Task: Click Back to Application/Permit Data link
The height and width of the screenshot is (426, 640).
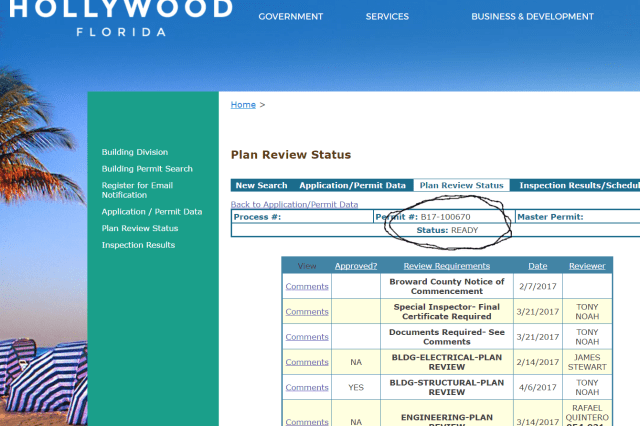Action: (294, 204)
